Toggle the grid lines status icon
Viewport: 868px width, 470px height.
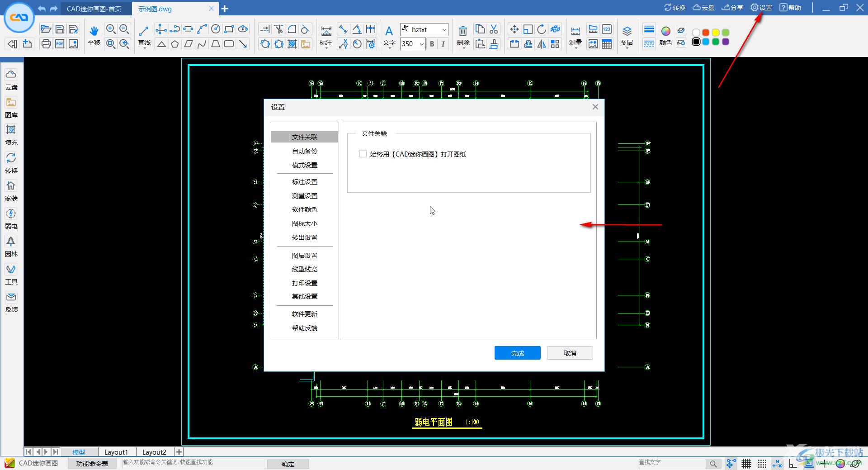coord(746,463)
